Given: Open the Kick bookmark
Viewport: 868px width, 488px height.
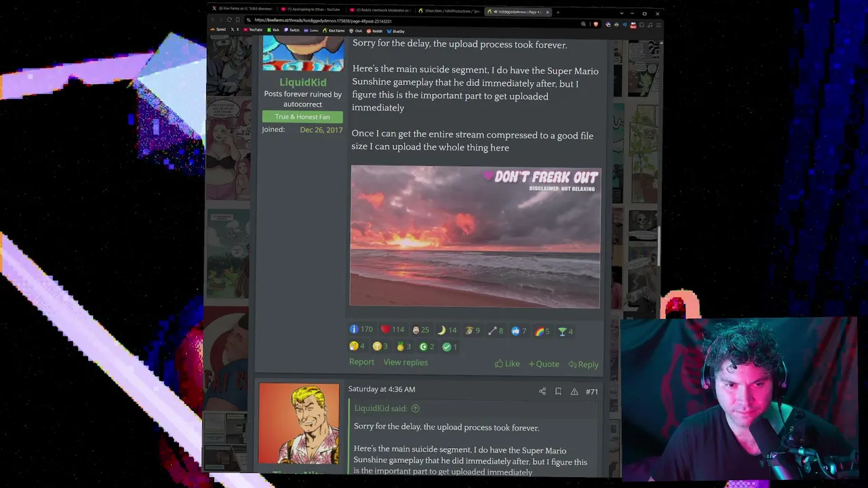Looking at the screenshot, I should (x=273, y=30).
